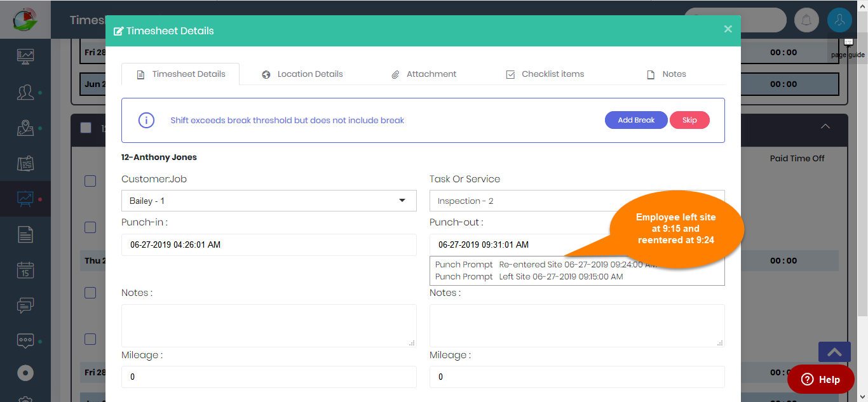
Task: Click the Notes box under Punch-out
Action: click(x=577, y=326)
